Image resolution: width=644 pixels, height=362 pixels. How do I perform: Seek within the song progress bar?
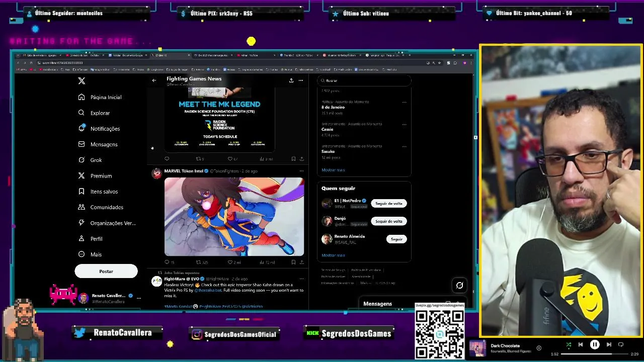pos(594,354)
